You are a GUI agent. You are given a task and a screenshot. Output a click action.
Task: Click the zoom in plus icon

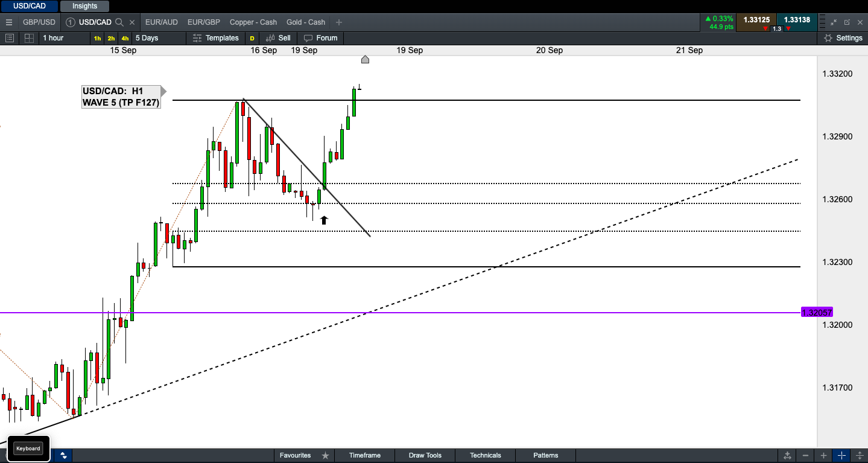823,455
